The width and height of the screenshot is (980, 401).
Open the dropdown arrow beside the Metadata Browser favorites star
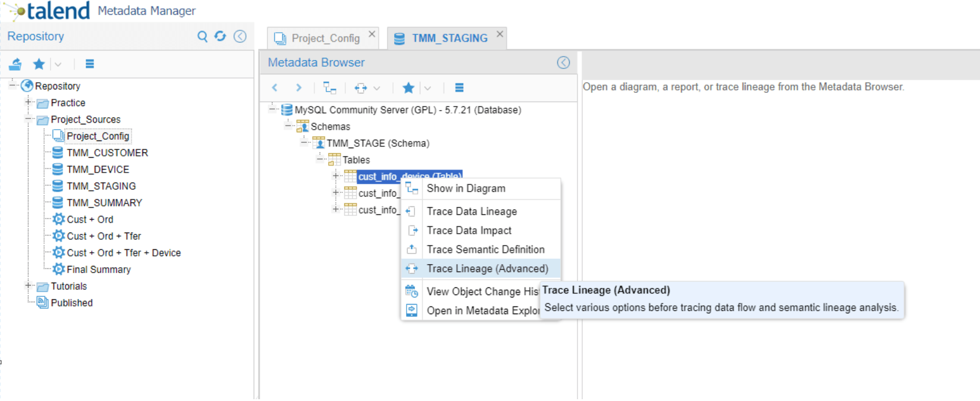427,88
